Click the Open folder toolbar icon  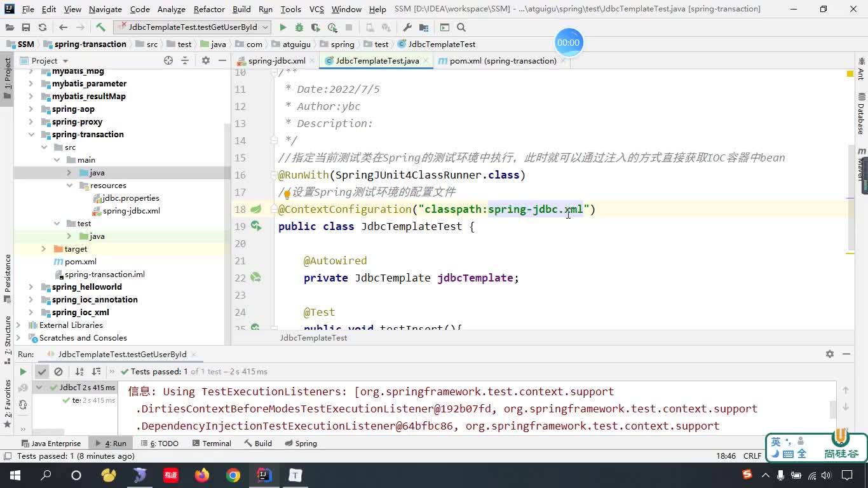point(10,27)
